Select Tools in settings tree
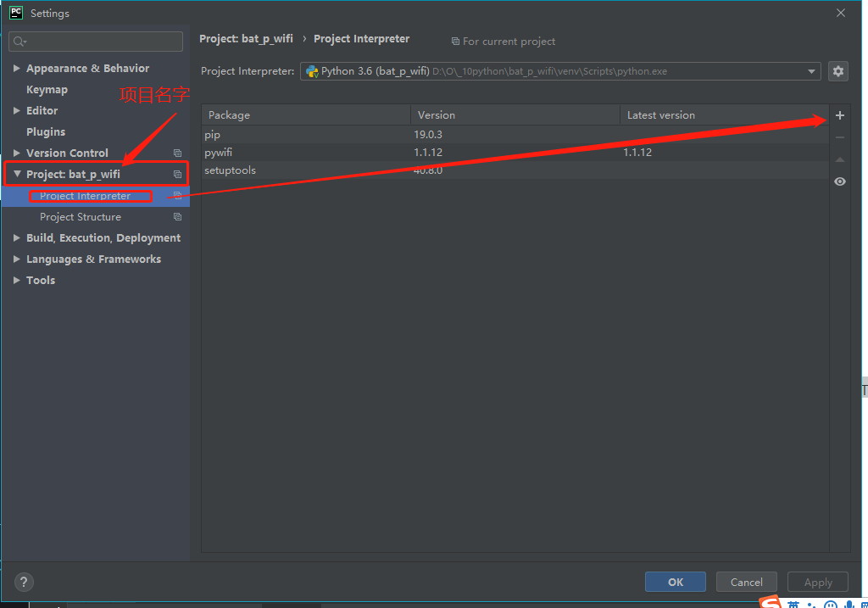868x608 pixels. [x=41, y=280]
